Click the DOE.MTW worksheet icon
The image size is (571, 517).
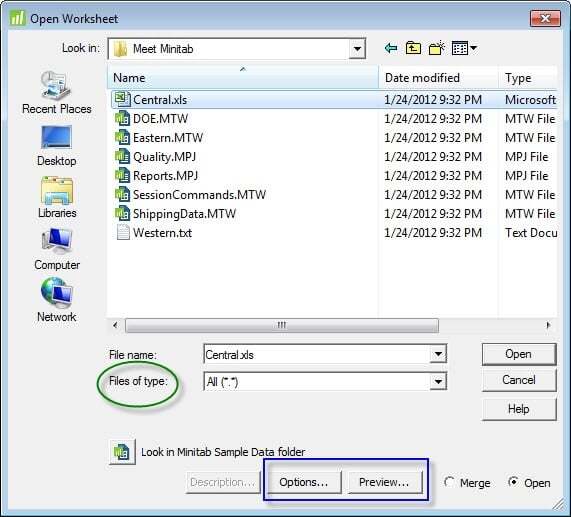coord(122,118)
